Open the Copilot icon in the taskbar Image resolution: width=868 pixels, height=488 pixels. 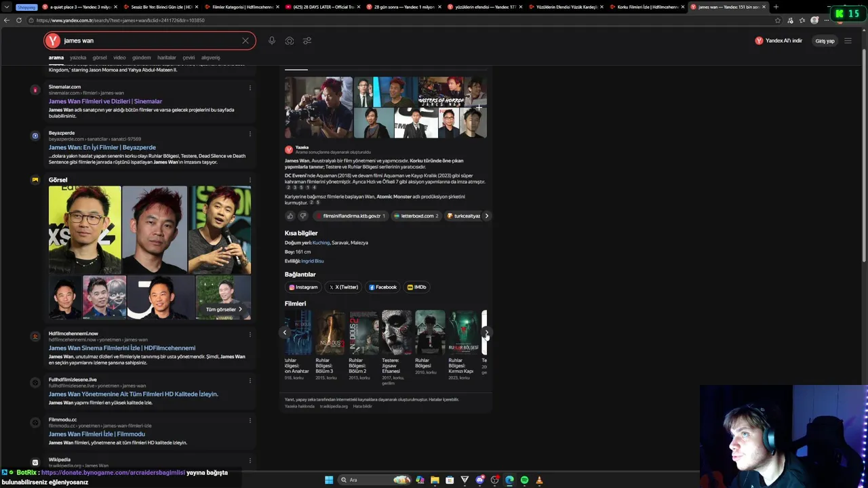420,480
